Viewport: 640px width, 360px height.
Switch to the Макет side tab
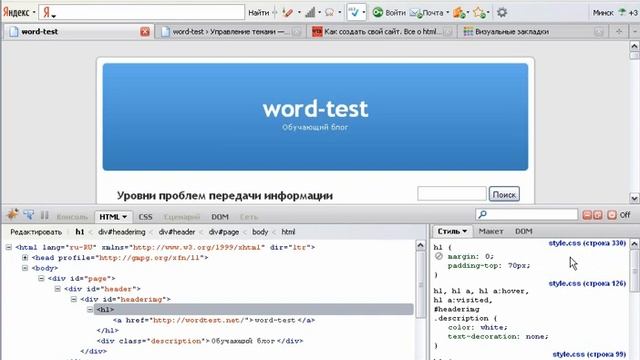coord(491,231)
